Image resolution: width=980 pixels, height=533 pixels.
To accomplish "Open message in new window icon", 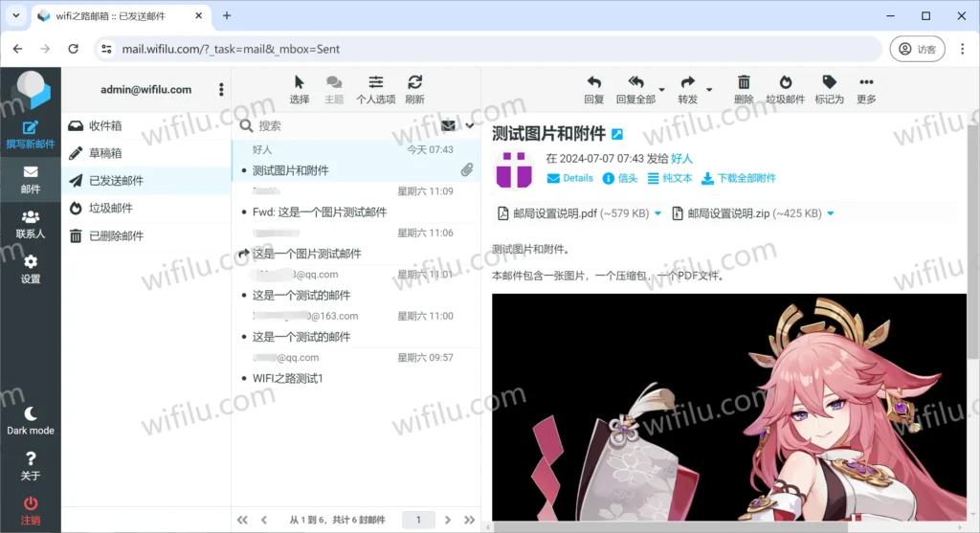I will coord(617,134).
